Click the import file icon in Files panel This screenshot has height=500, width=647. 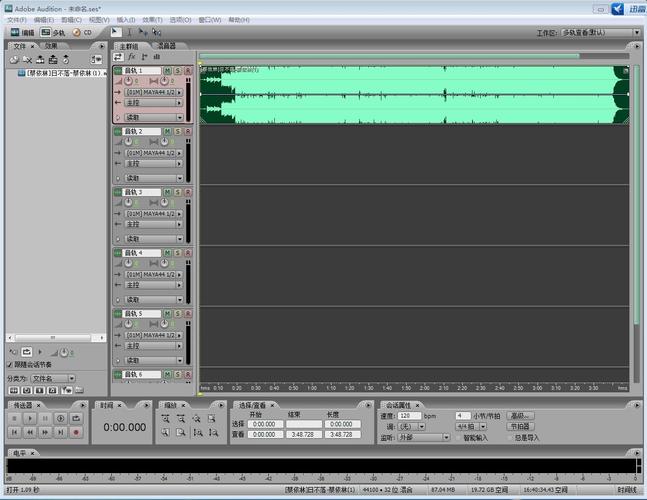pos(14,59)
